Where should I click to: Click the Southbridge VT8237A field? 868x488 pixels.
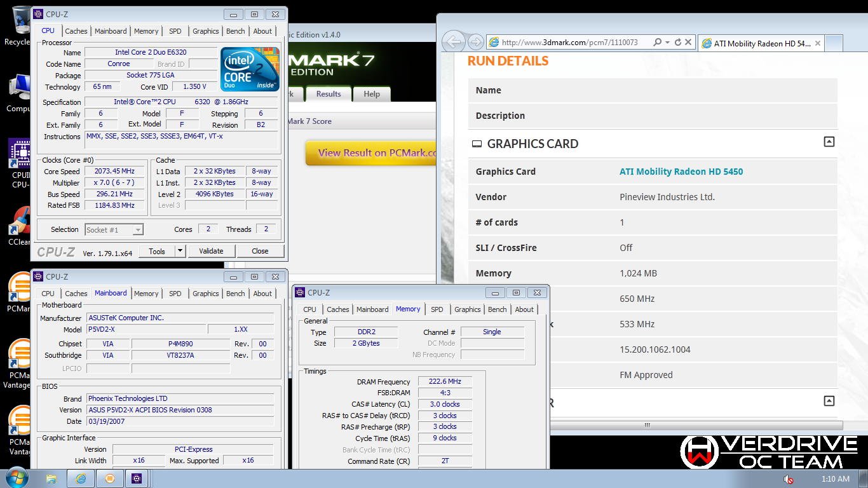pos(180,355)
